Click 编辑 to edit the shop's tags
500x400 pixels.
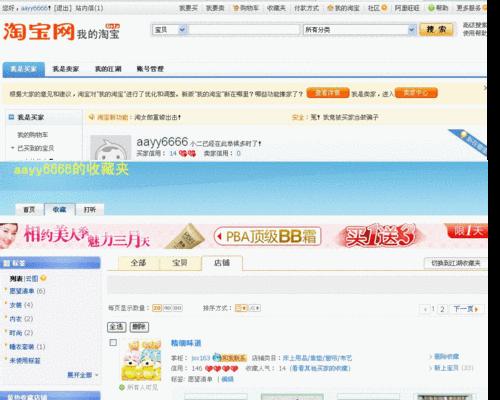coord(228,379)
